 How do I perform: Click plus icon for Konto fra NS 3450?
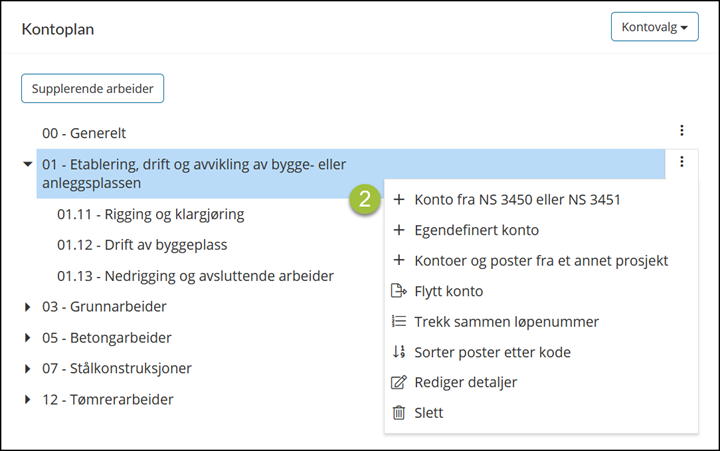point(399,199)
